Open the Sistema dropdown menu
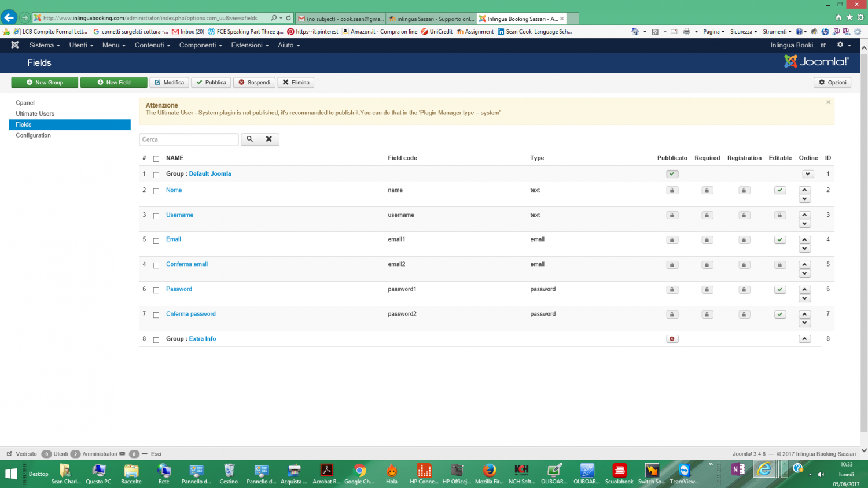Image resolution: width=868 pixels, height=488 pixels. (x=44, y=45)
